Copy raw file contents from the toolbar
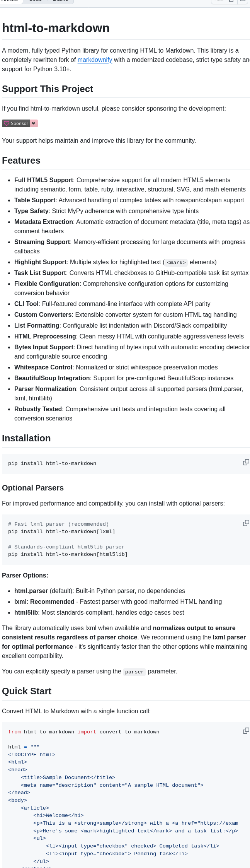The width and height of the screenshot is (250, 868). click(231, 1)
